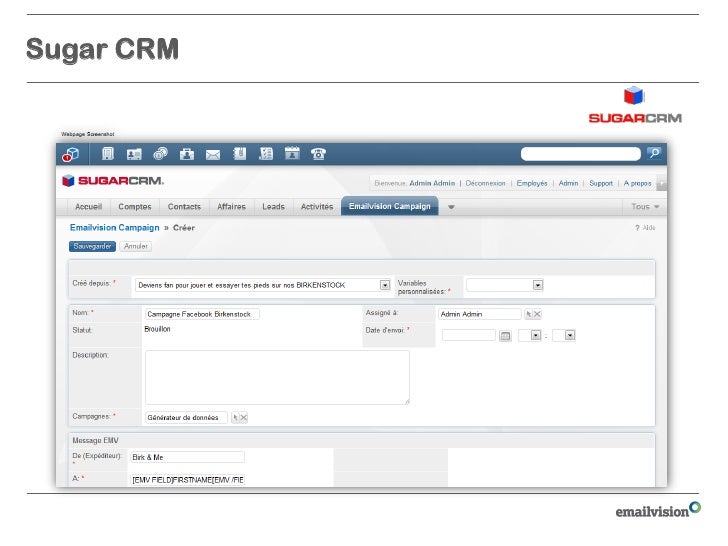Click the Nom input field
This screenshot has height=546, width=728.
202,314
